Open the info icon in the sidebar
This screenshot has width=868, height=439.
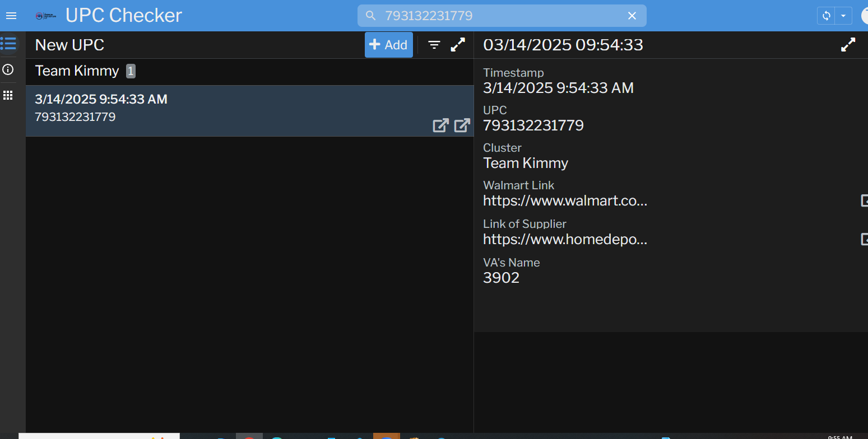coord(8,69)
